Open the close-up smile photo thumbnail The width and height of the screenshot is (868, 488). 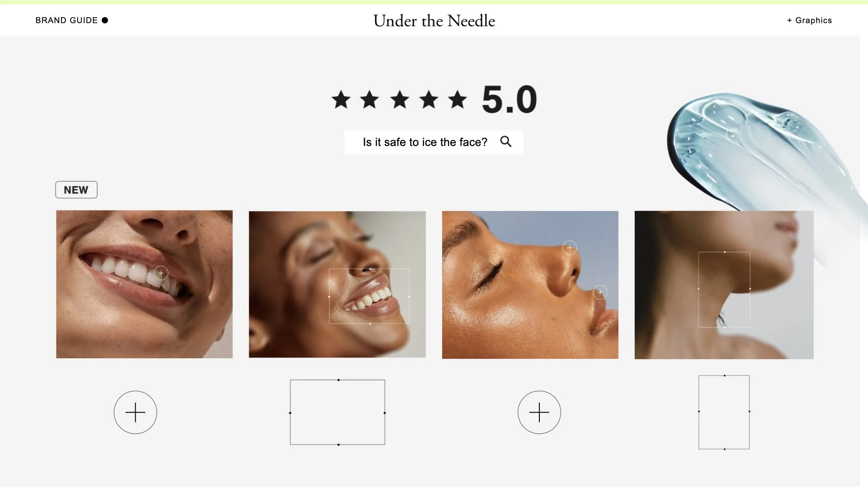144,284
